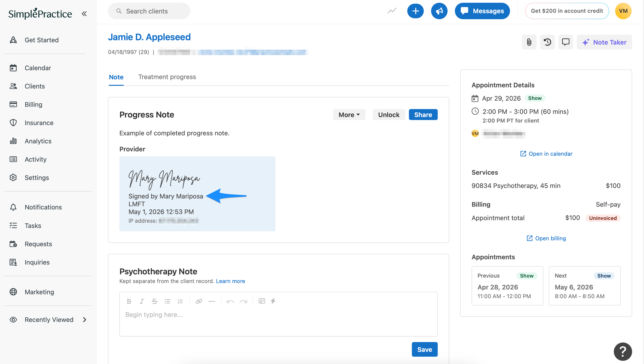The height and width of the screenshot is (364, 644).
Task: Switch to the Note tab
Action: [116, 77]
